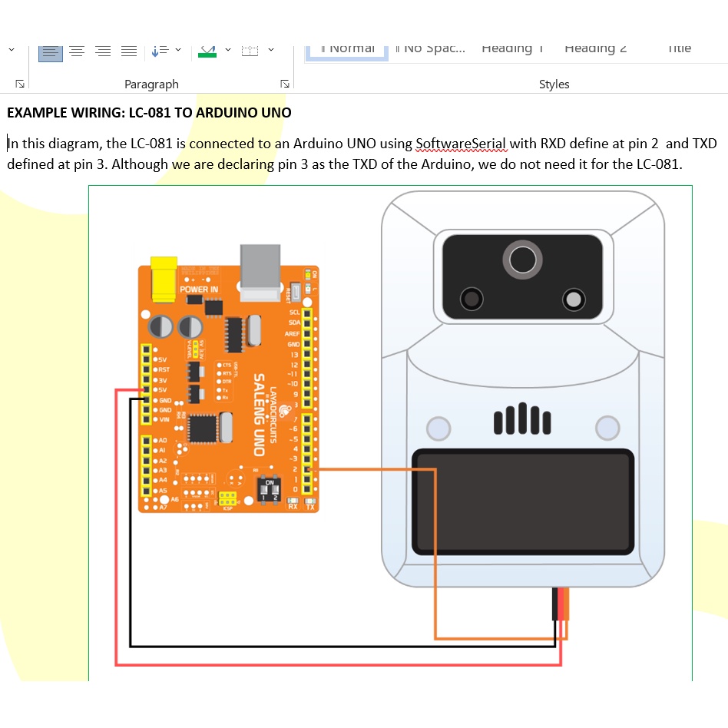This screenshot has width=728, height=728.
Task: Expand the Borders dropdown arrow
Action: point(270,50)
